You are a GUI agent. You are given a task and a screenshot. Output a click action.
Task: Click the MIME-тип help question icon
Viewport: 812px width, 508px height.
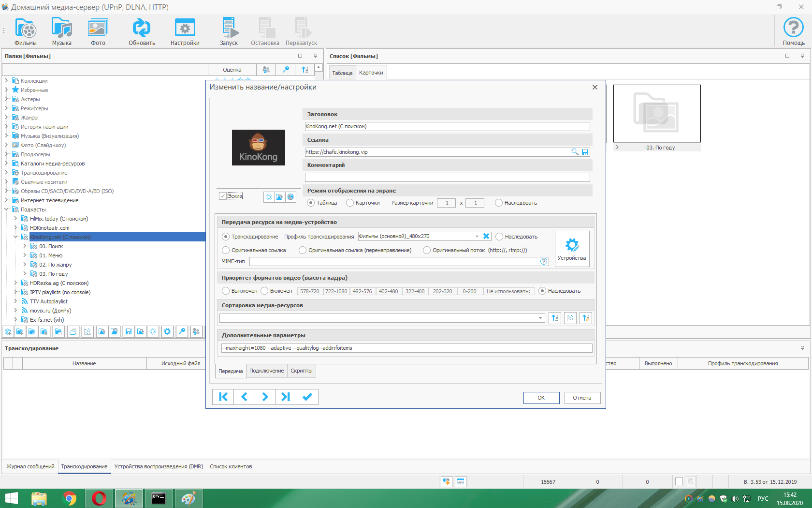tap(544, 261)
